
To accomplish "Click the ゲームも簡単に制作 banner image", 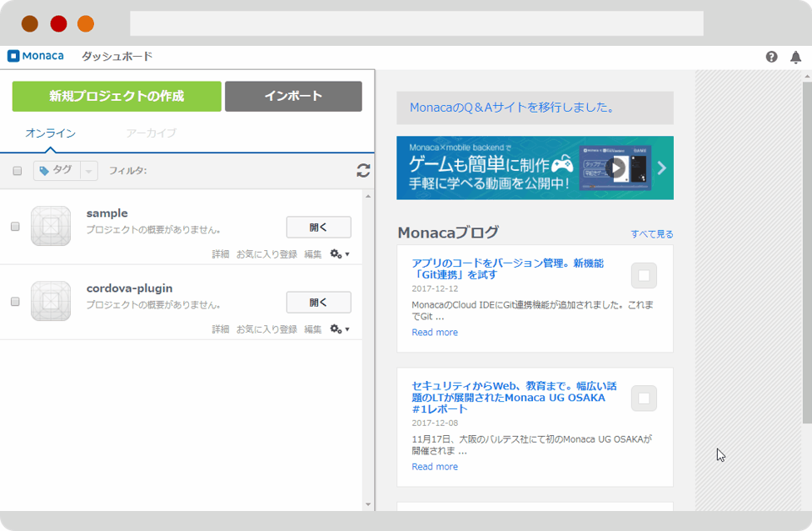I will click(x=535, y=168).
